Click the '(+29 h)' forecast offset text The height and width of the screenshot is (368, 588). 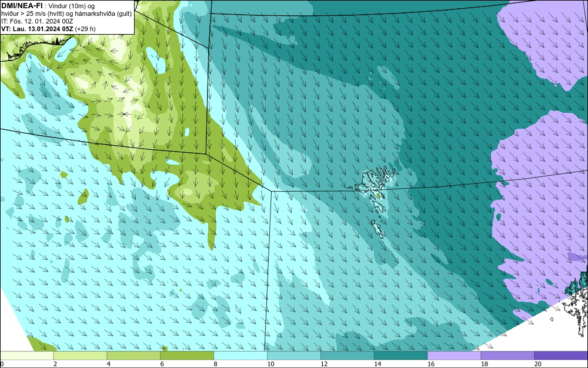coord(85,29)
